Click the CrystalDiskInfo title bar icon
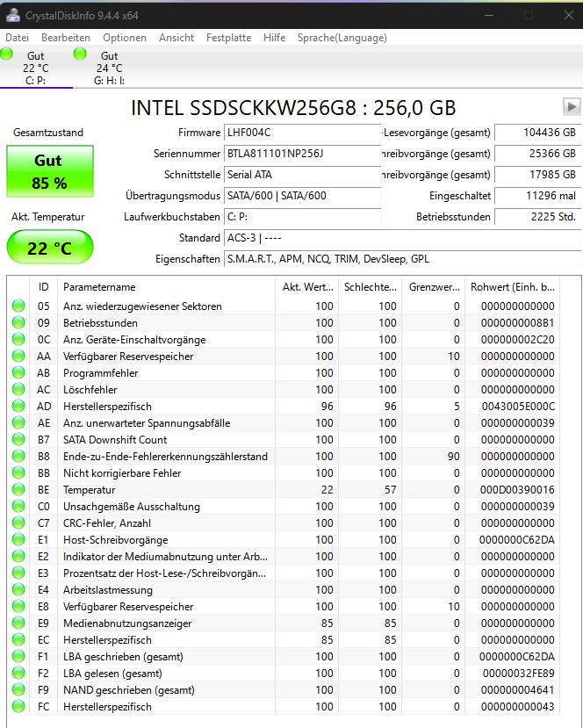Image resolution: width=583 pixels, height=728 pixels. point(12,15)
